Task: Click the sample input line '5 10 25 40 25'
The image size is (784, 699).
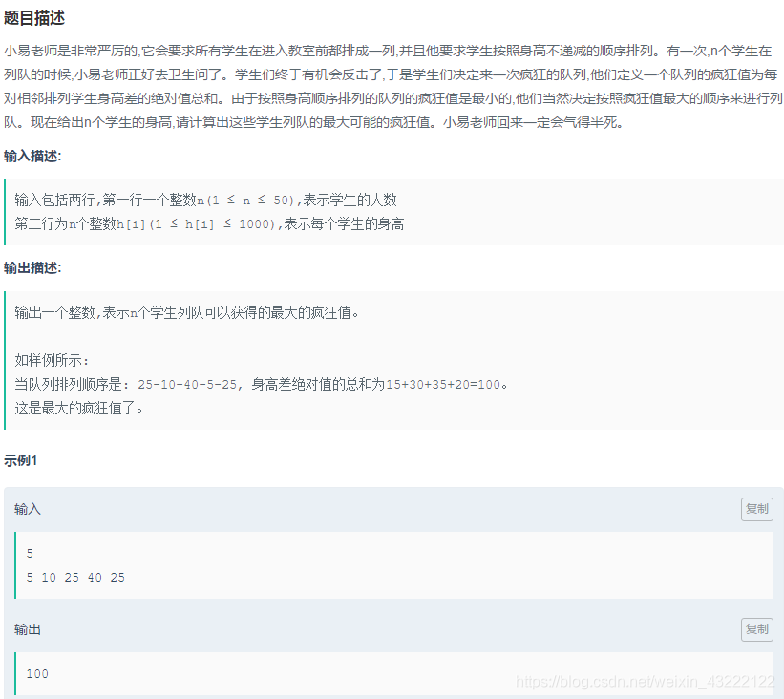Action: pos(75,578)
